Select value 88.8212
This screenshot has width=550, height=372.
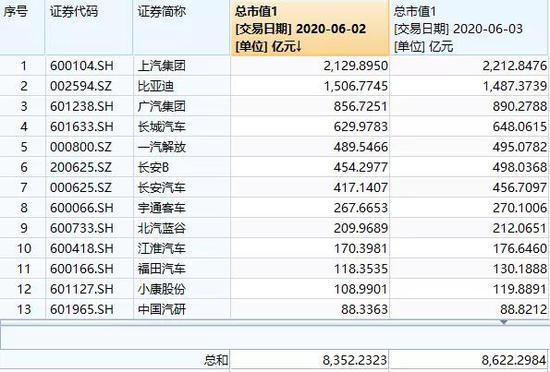pos(523,310)
